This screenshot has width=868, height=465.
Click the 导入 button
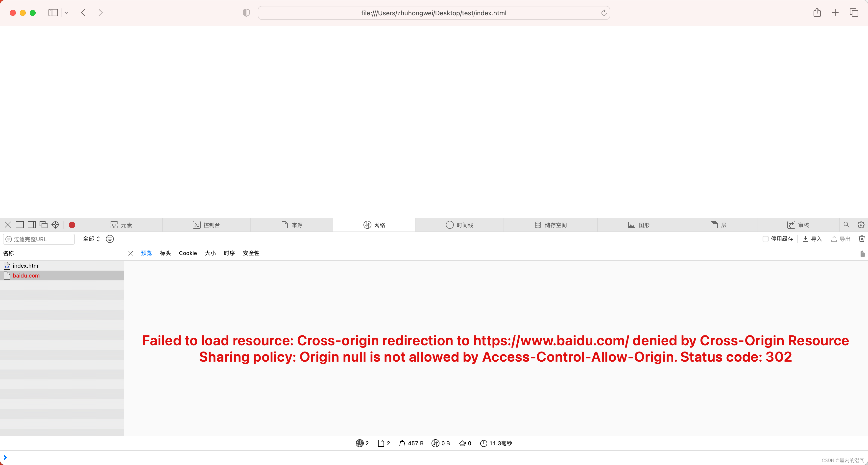click(812, 239)
